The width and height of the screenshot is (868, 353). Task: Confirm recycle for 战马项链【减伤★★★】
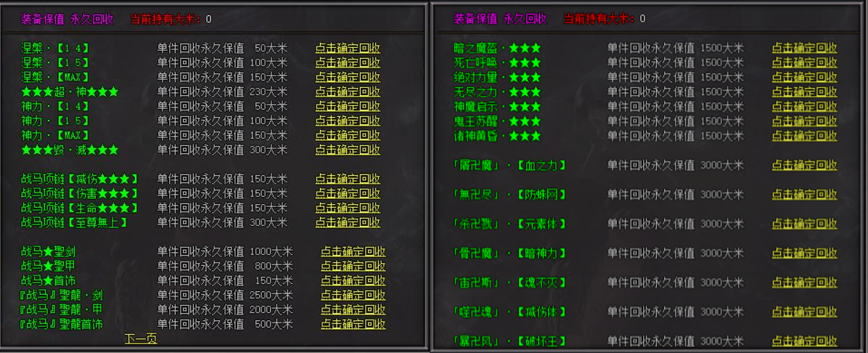(347, 179)
